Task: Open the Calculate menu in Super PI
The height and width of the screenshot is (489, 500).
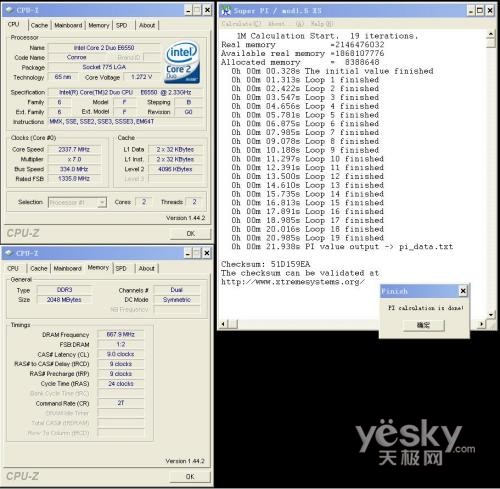Action: coord(241,24)
